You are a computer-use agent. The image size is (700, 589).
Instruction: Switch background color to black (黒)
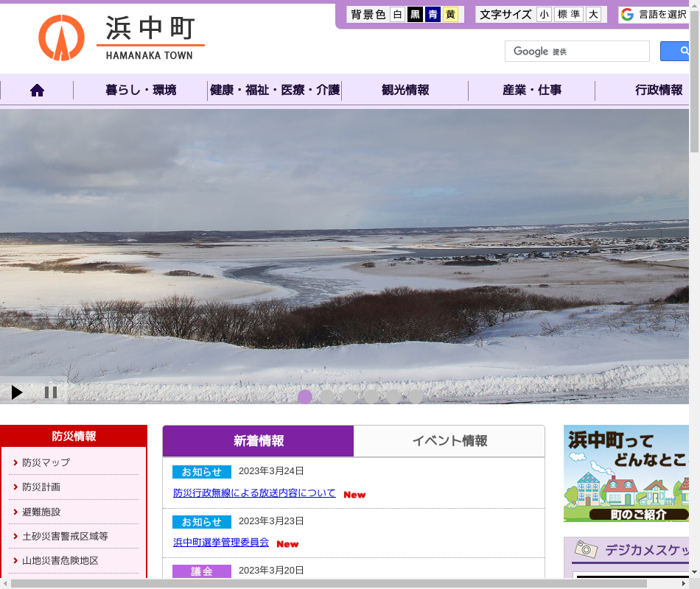[415, 15]
